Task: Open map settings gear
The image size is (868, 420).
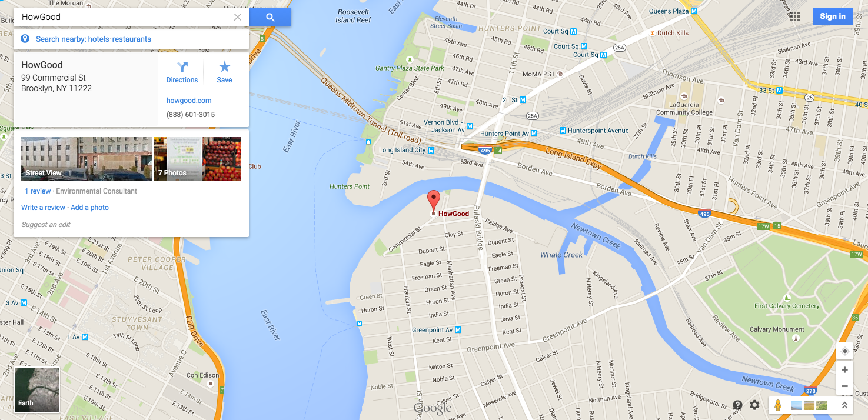Action: [754, 405]
